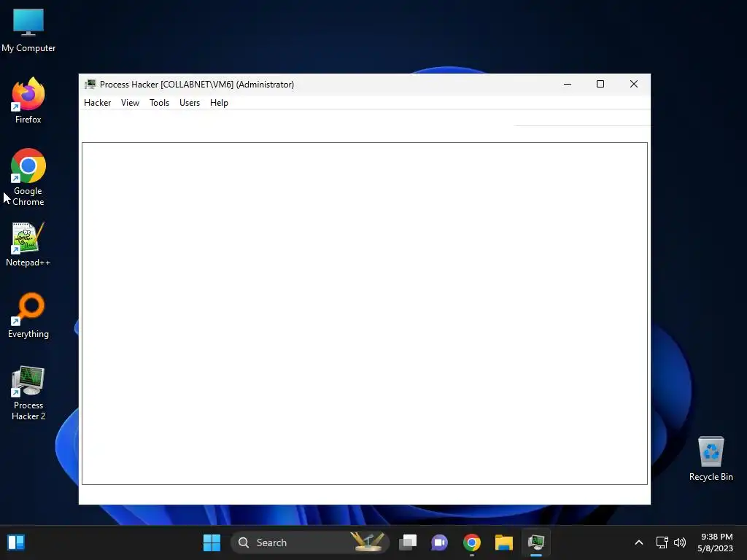Maximize the Process Hacker window
The height and width of the screenshot is (560, 747).
tap(600, 85)
